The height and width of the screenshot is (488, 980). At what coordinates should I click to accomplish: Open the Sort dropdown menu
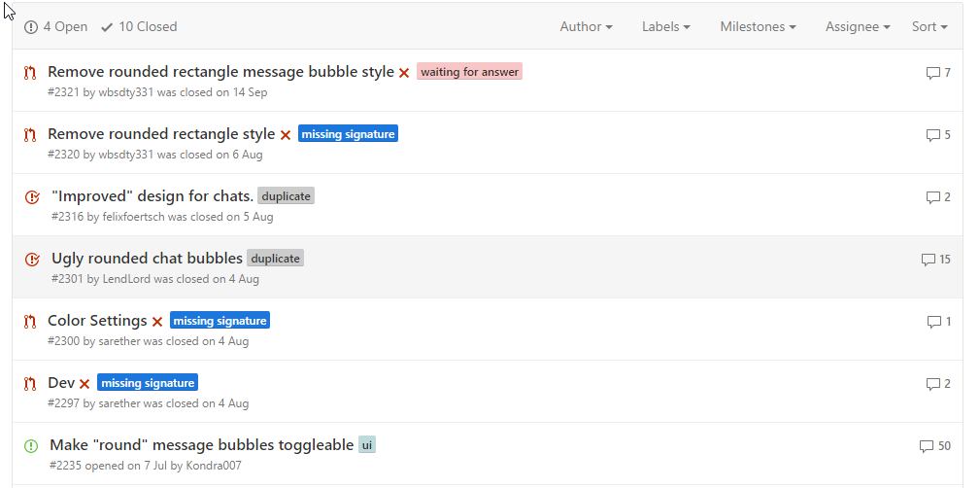929,27
